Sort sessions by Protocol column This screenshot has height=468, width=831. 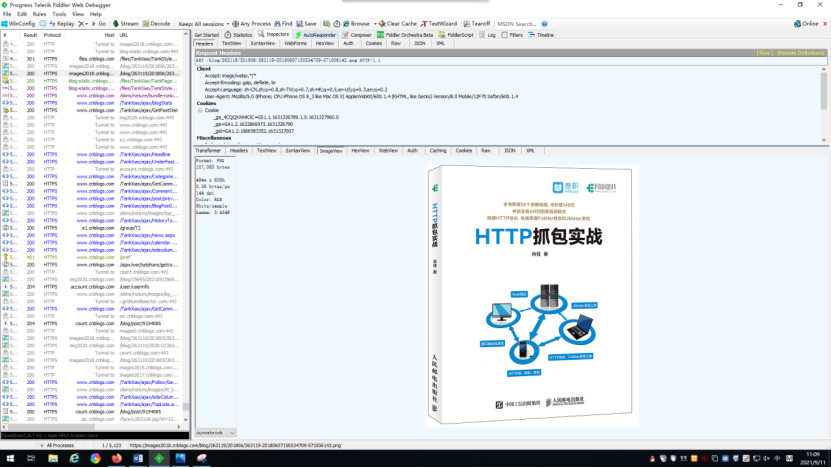click(52, 35)
